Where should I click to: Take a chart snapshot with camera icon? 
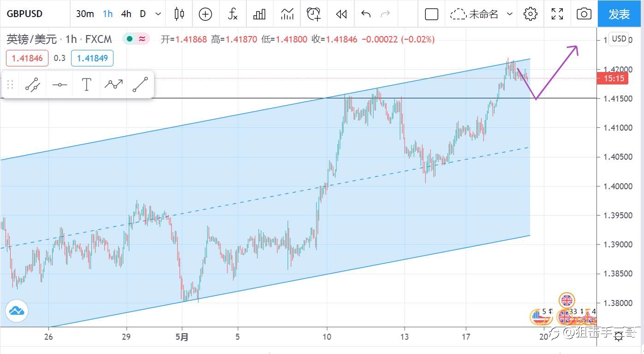point(584,14)
